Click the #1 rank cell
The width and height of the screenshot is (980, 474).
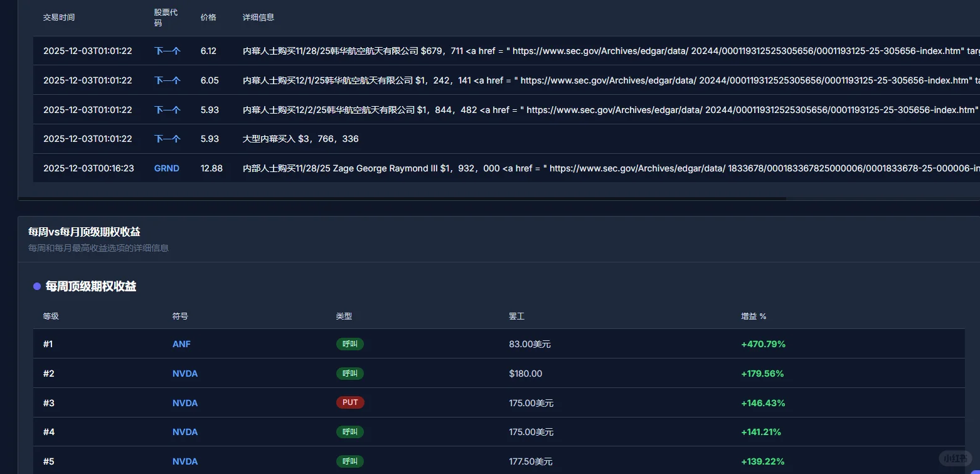[x=48, y=344]
